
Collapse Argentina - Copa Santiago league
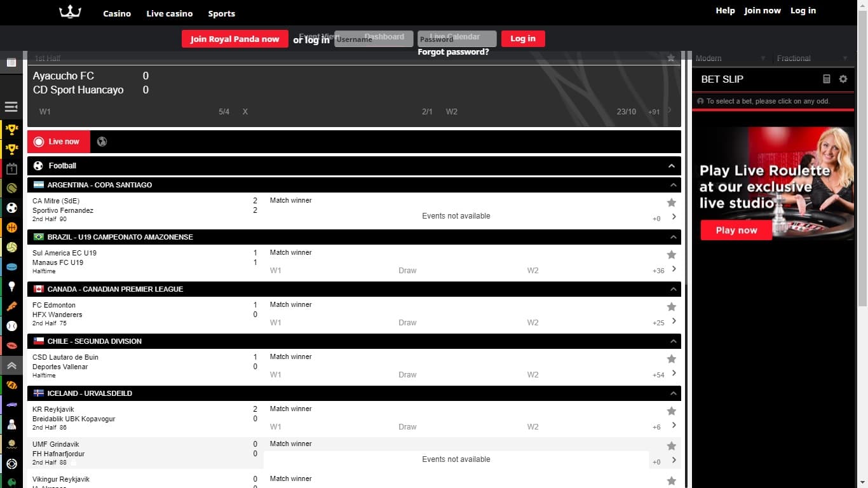click(674, 185)
